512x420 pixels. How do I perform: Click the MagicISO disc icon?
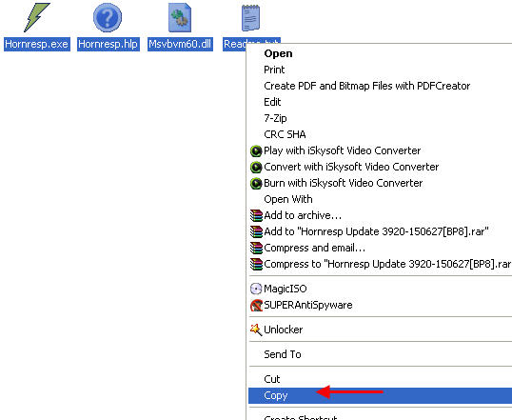[256, 289]
